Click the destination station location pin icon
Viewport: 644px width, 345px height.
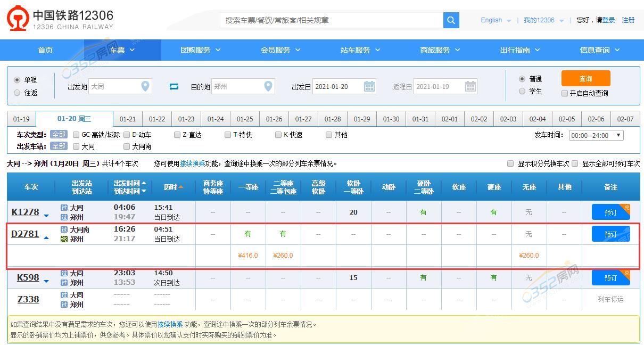coord(268,86)
